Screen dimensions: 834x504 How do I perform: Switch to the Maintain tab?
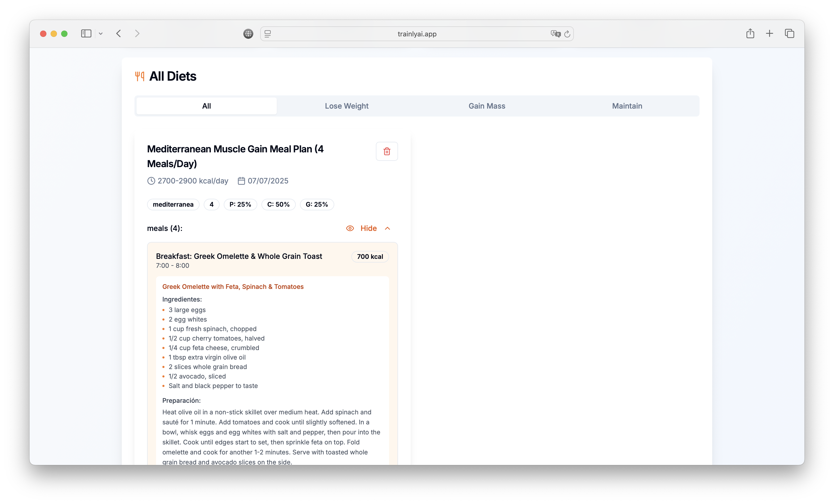(627, 106)
